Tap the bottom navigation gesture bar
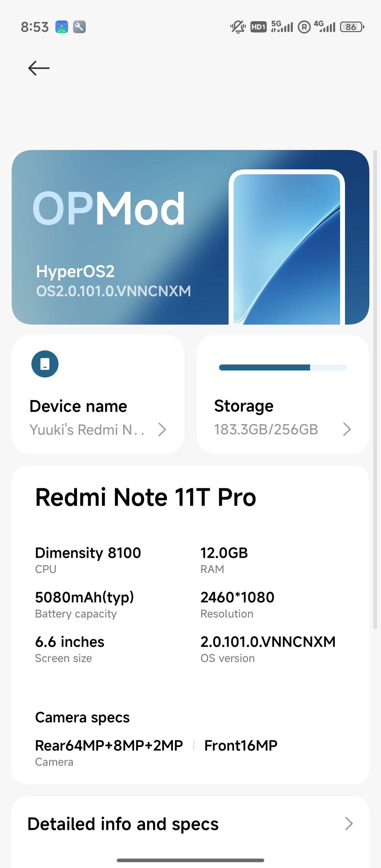This screenshot has height=868, width=381. point(190,860)
